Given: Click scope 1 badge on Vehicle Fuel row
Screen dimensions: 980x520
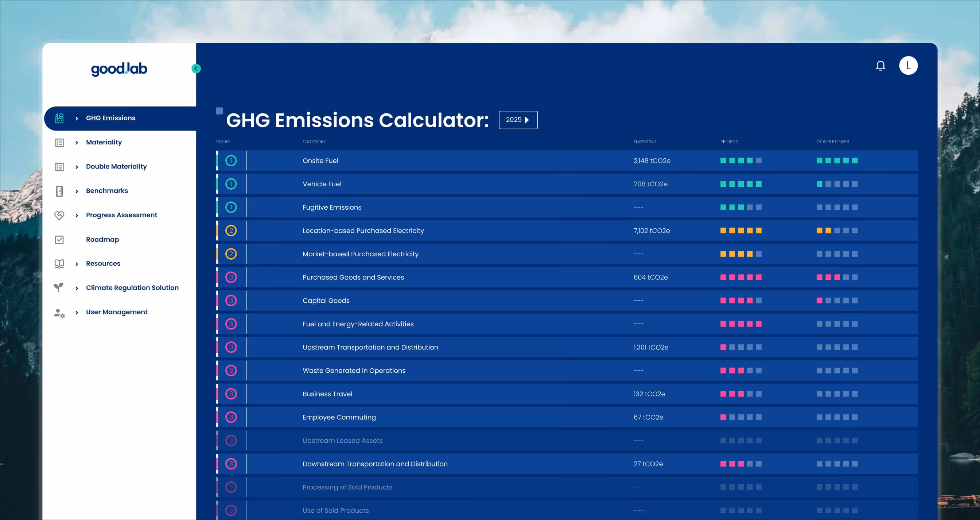Looking at the screenshot, I should pos(231,184).
